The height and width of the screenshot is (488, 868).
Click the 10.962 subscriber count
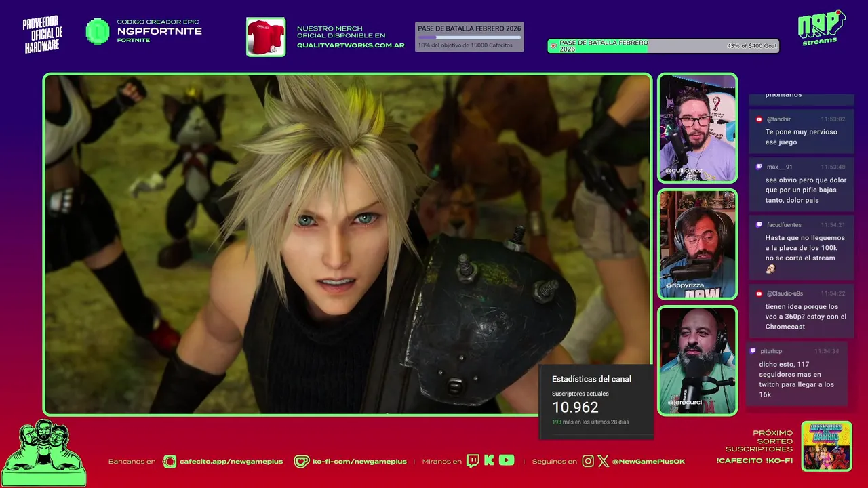[575, 407]
